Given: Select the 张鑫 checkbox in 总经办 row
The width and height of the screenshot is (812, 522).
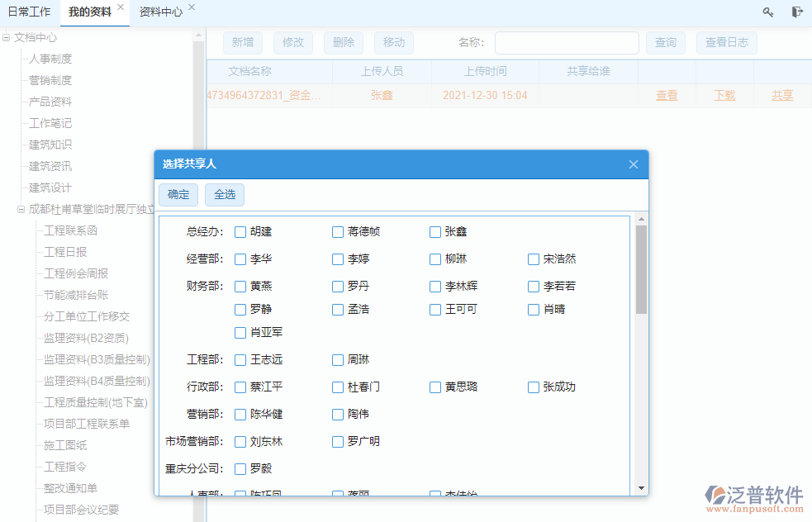Looking at the screenshot, I should pyautogui.click(x=435, y=232).
